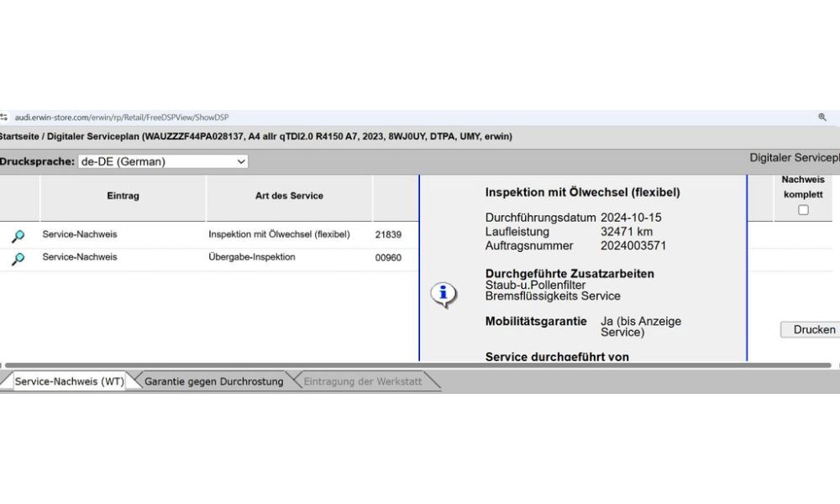
Task: Click the mileage value 32471 km
Action: (x=627, y=232)
